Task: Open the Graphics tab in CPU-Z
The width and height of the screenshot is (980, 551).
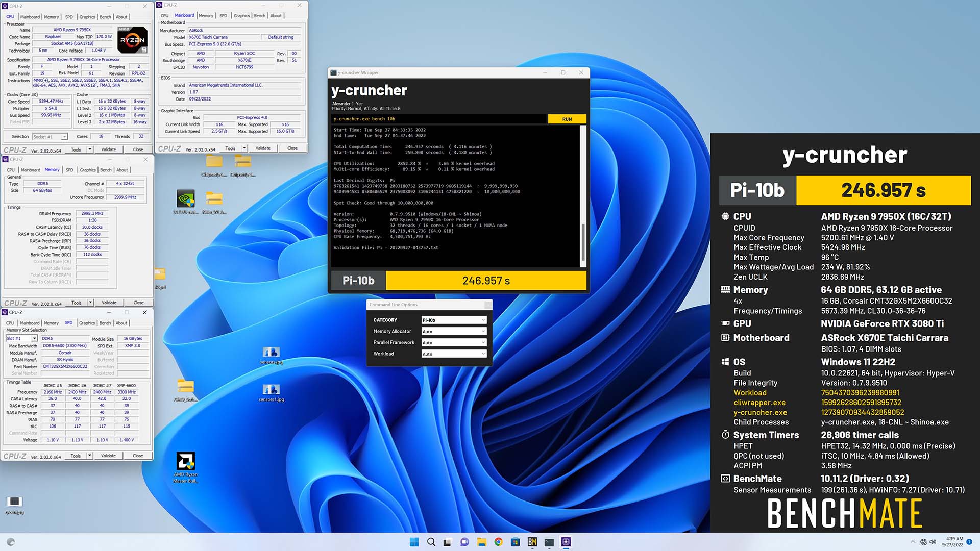Action: click(87, 16)
